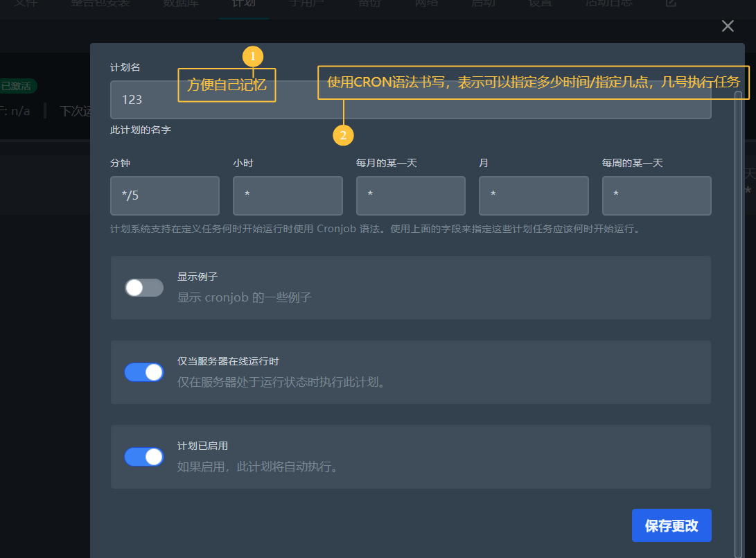Select the 小时 cron input field

(288, 195)
